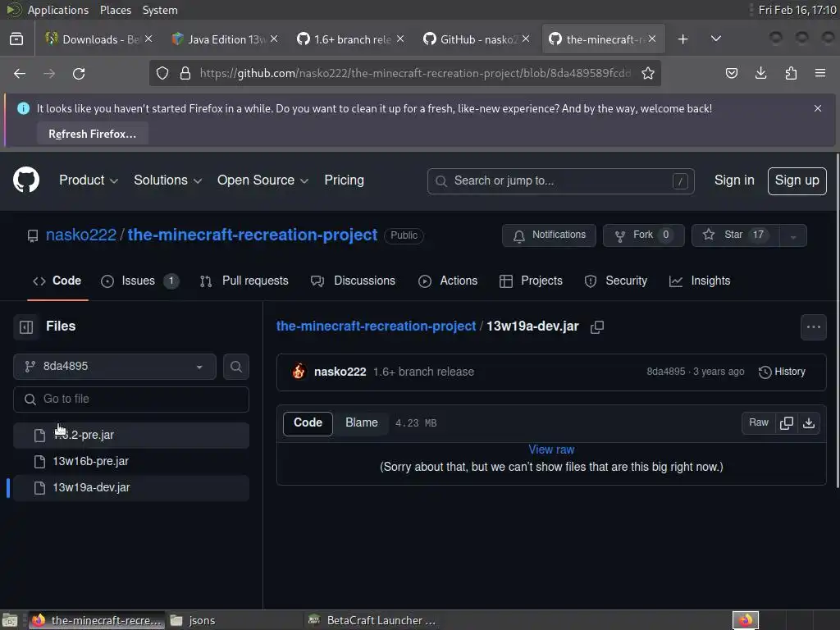Image resolution: width=840 pixels, height=630 pixels.
Task: Switch to the Code repository tab
Action: [57, 281]
